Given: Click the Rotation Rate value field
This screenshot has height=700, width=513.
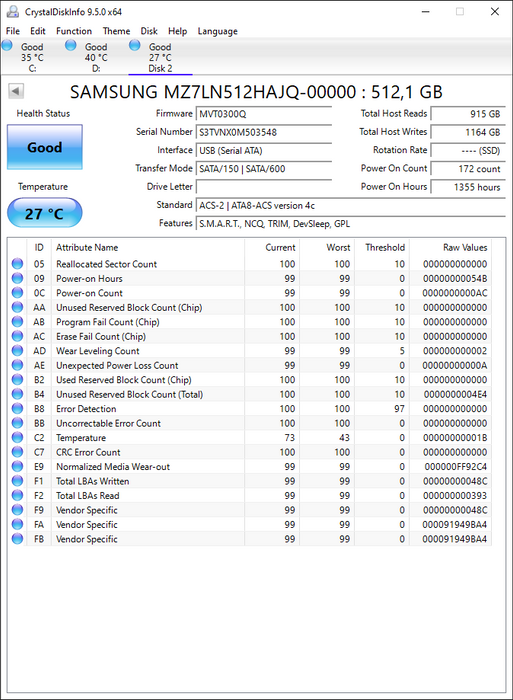Looking at the screenshot, I should (468, 150).
